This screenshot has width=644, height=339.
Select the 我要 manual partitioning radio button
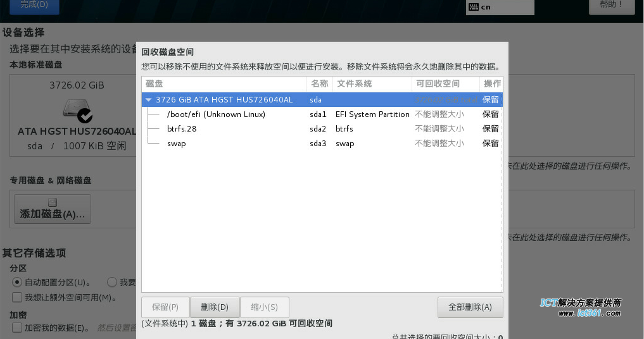[111, 282]
